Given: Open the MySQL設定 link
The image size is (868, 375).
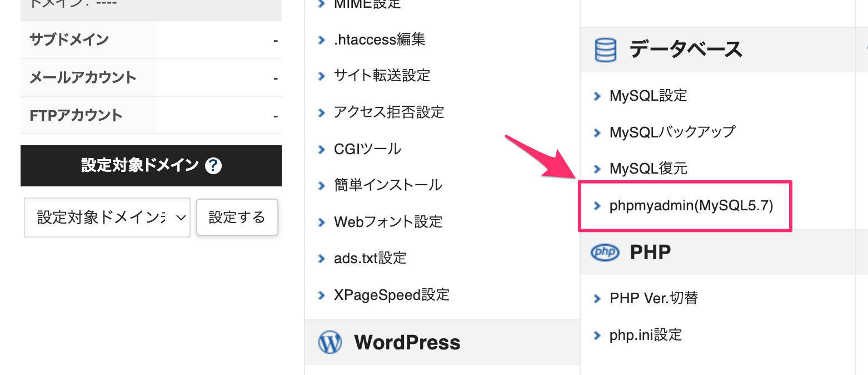Looking at the screenshot, I should click(648, 96).
